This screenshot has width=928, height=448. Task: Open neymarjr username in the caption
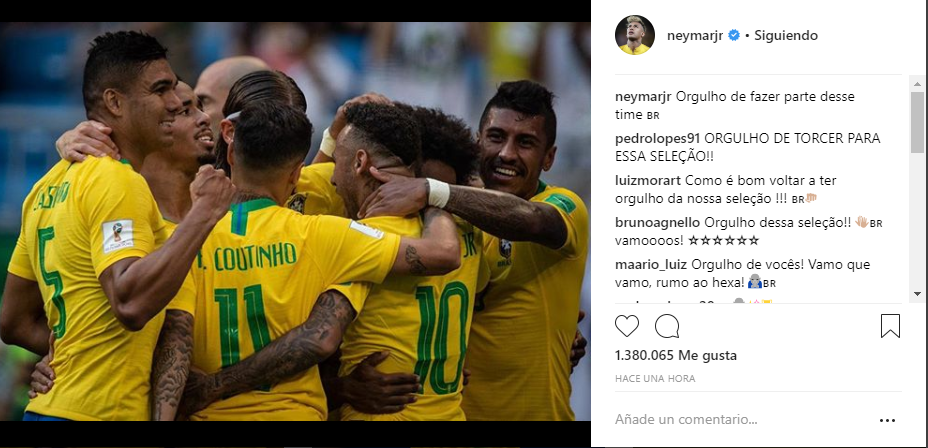tap(643, 96)
